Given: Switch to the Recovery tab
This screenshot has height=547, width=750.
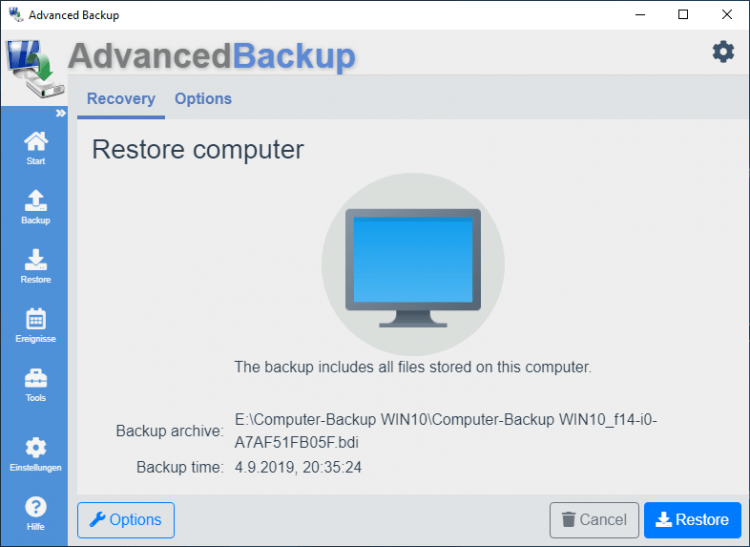Looking at the screenshot, I should (121, 99).
